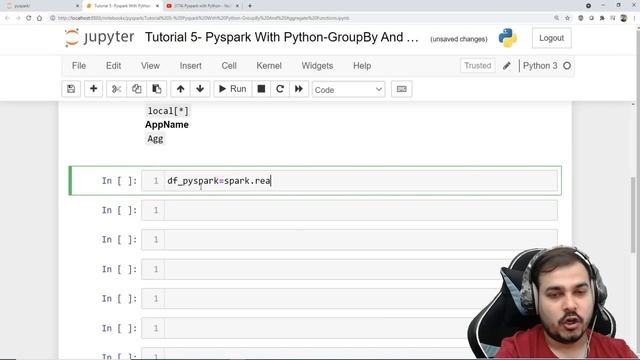Screen dimensions: 640x360
Task: Click the local[*] output text
Action: click(168, 111)
